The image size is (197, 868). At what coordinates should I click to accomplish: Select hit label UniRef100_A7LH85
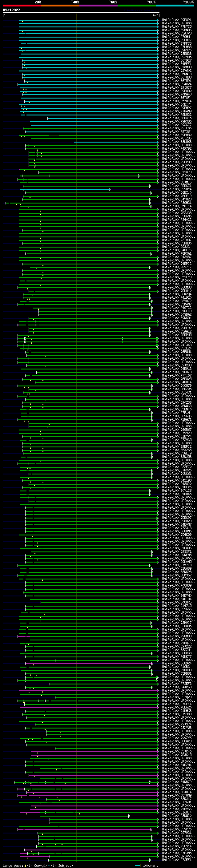[x=177, y=47]
